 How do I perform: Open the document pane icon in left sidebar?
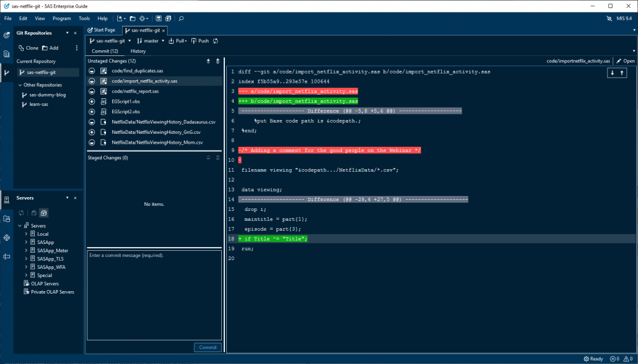[x=6, y=54]
